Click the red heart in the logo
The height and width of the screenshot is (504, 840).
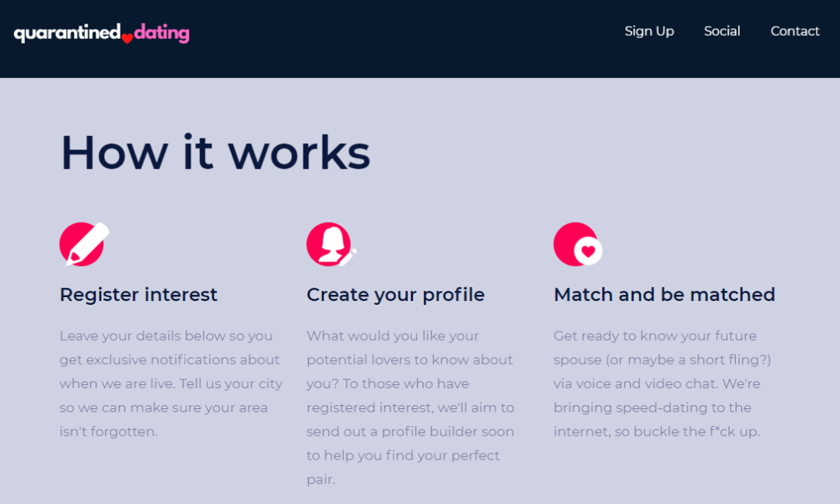pyautogui.click(x=128, y=38)
